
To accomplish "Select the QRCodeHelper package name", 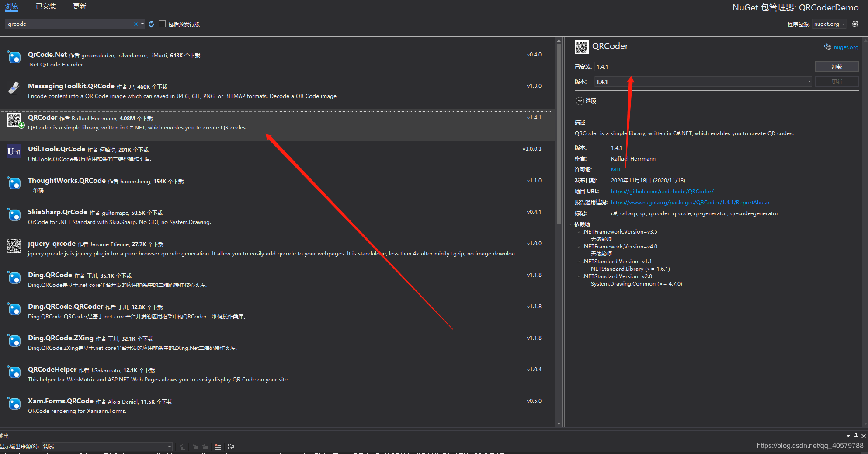I will point(52,370).
